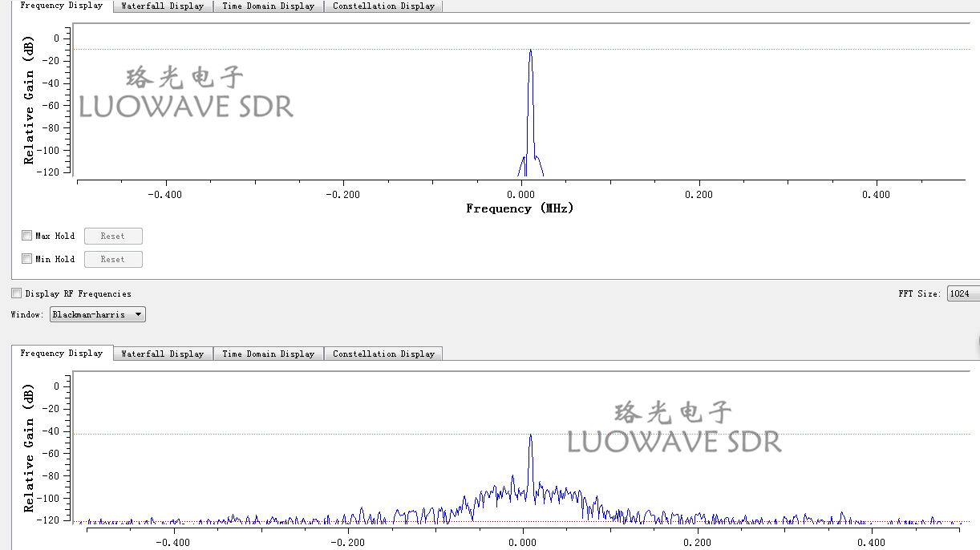The image size is (980, 550).
Task: Switch to the lower Waterfall Display tab
Action: coord(162,354)
